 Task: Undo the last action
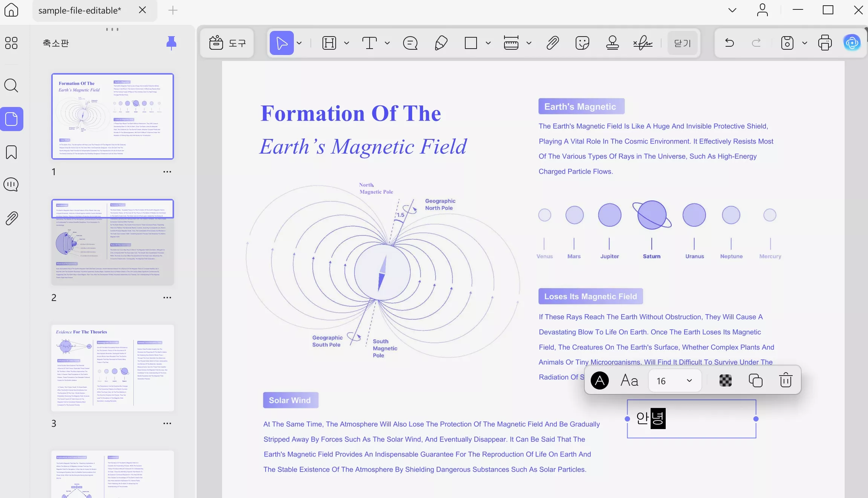729,43
